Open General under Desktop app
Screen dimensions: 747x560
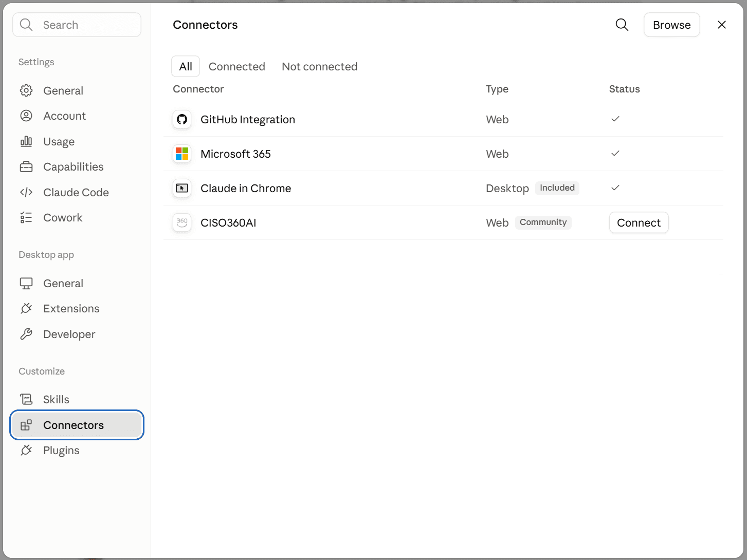click(x=77, y=283)
